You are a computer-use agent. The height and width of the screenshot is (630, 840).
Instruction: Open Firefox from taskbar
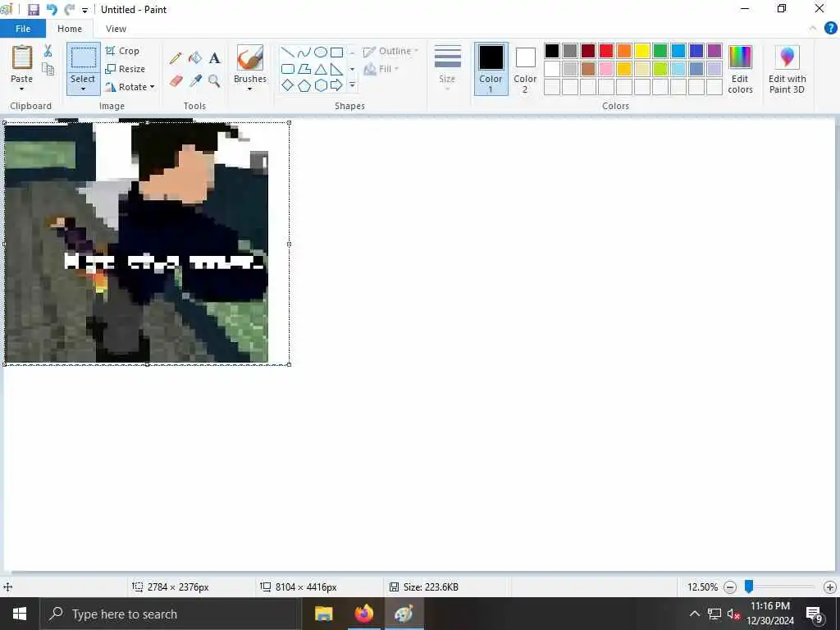click(363, 614)
